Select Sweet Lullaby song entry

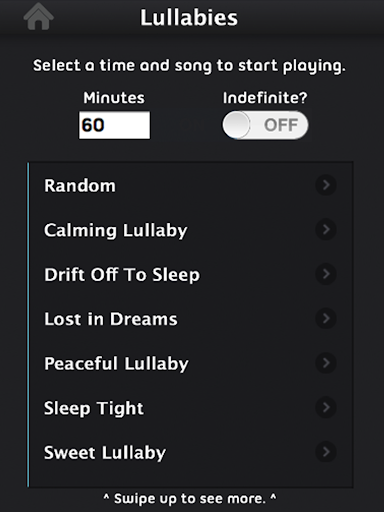191,452
